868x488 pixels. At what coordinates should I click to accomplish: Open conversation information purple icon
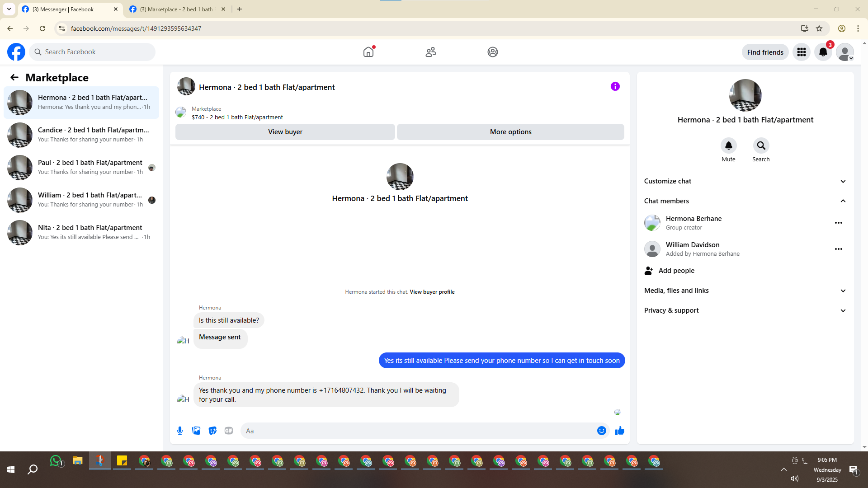615,86
